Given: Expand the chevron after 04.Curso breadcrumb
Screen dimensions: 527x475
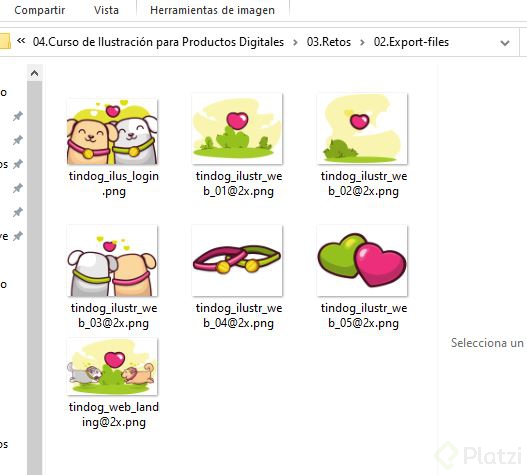Looking at the screenshot, I should [295, 43].
